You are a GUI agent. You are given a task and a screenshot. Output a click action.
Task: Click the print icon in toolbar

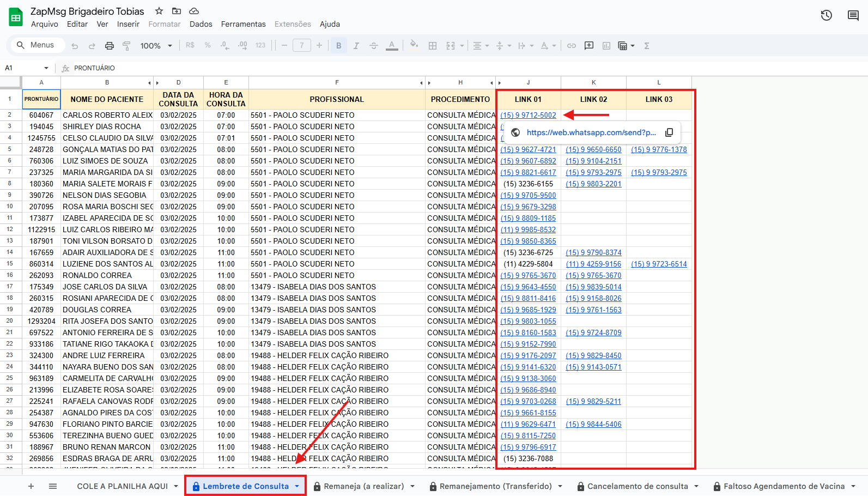point(110,46)
